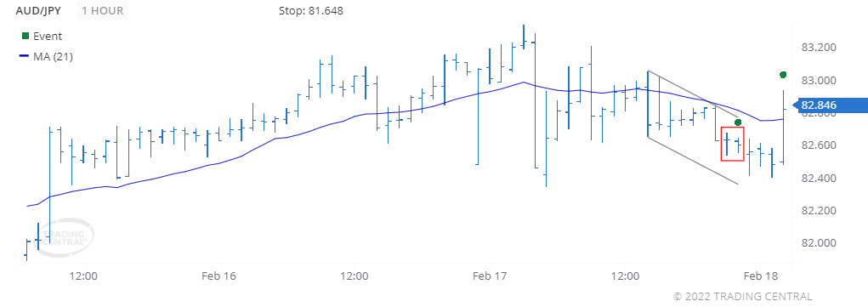
Task: Select the Feb 17 date label
Action: tap(490, 276)
